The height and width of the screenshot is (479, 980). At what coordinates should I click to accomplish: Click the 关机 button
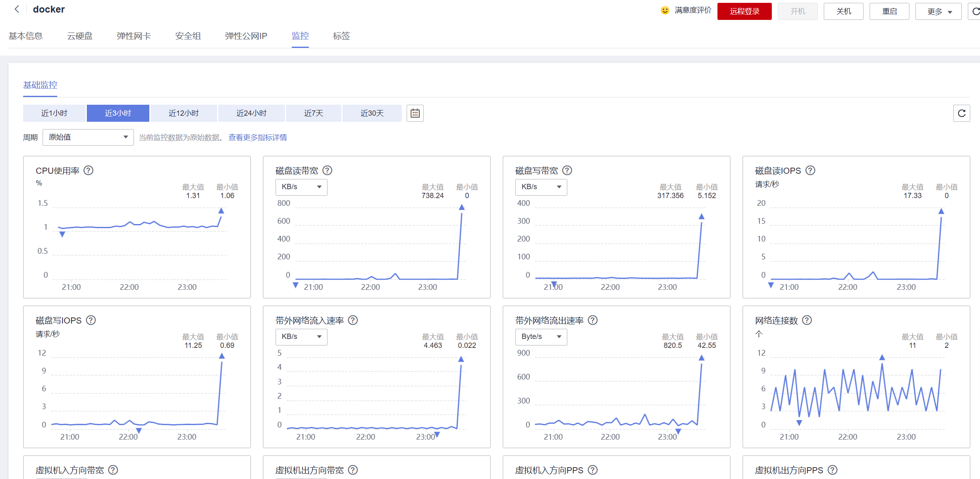click(x=843, y=11)
